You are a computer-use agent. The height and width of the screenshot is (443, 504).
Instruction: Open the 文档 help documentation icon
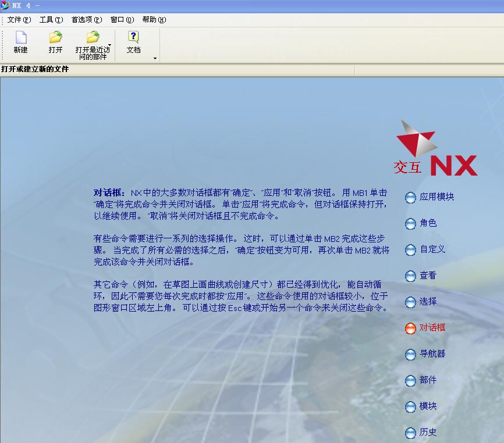point(133,37)
